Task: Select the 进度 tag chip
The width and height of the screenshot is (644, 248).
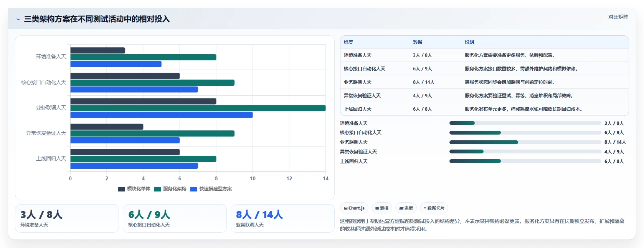Action: click(406, 208)
